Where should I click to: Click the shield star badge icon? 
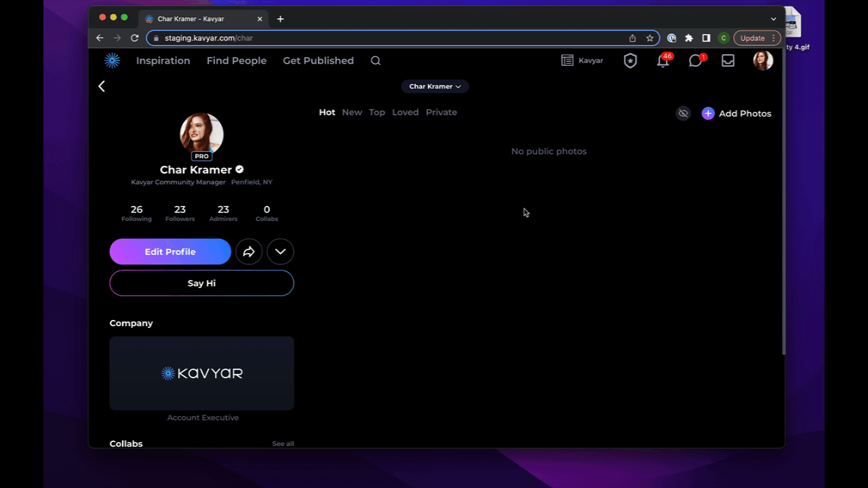[x=631, y=60]
